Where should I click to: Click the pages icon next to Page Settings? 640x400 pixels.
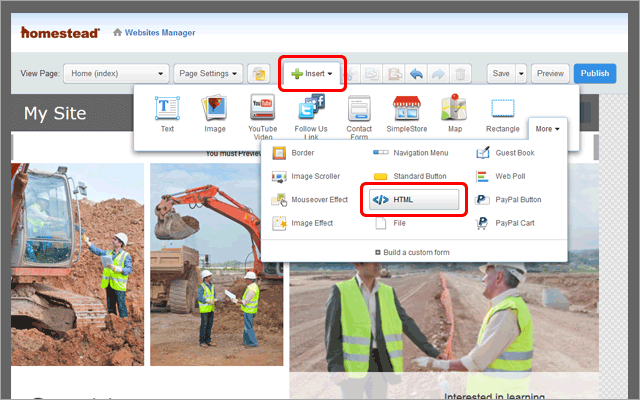click(259, 74)
